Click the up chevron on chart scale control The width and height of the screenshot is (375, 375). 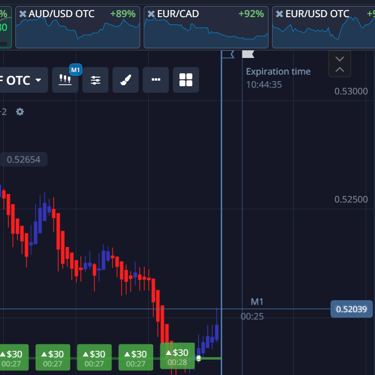pos(340,70)
